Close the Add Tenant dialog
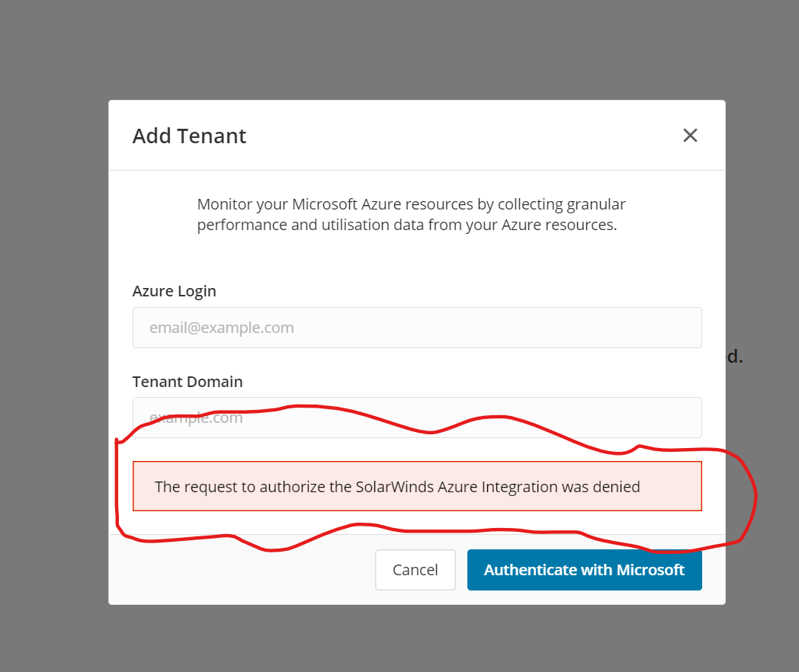 pyautogui.click(x=690, y=136)
